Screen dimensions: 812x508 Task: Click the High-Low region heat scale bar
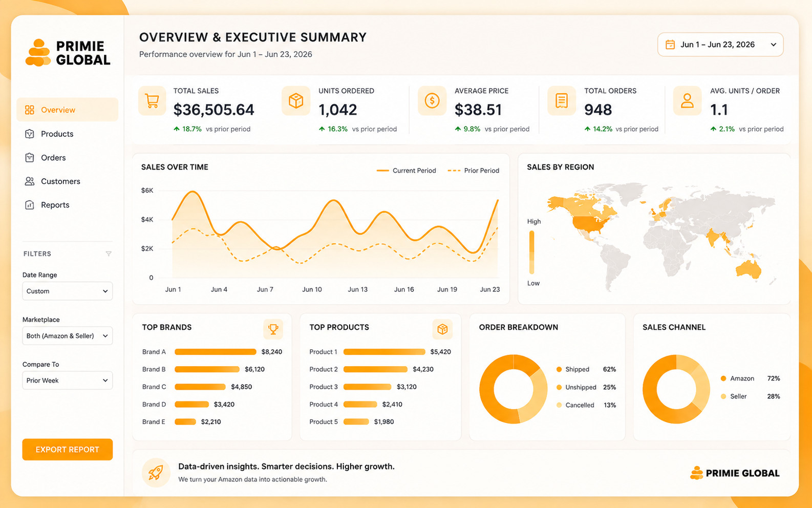(532, 252)
